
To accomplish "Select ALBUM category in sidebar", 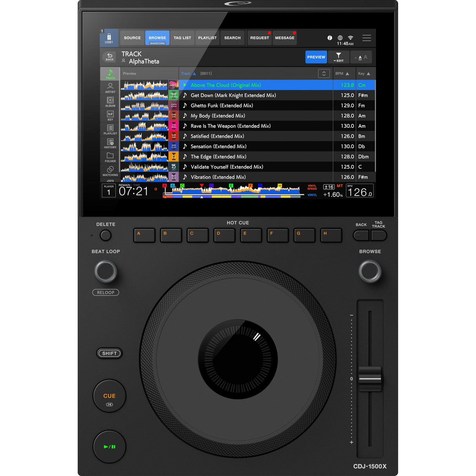I will pos(110,102).
